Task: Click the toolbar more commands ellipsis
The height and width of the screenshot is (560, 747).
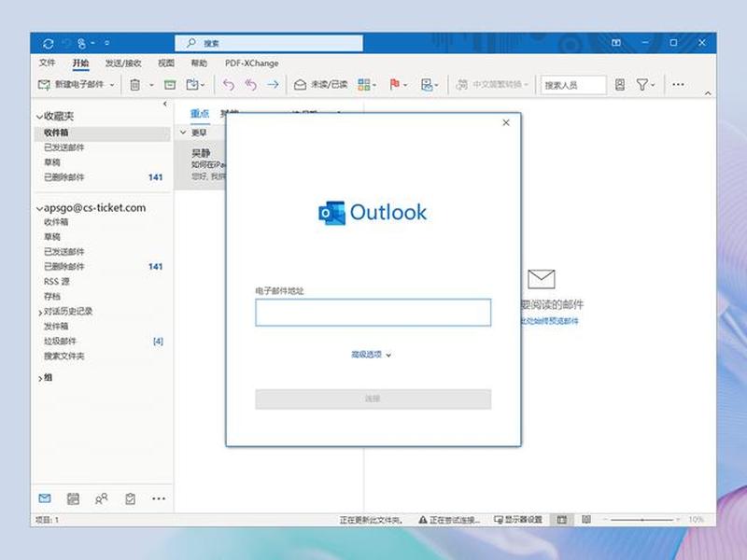Action: pos(678,84)
